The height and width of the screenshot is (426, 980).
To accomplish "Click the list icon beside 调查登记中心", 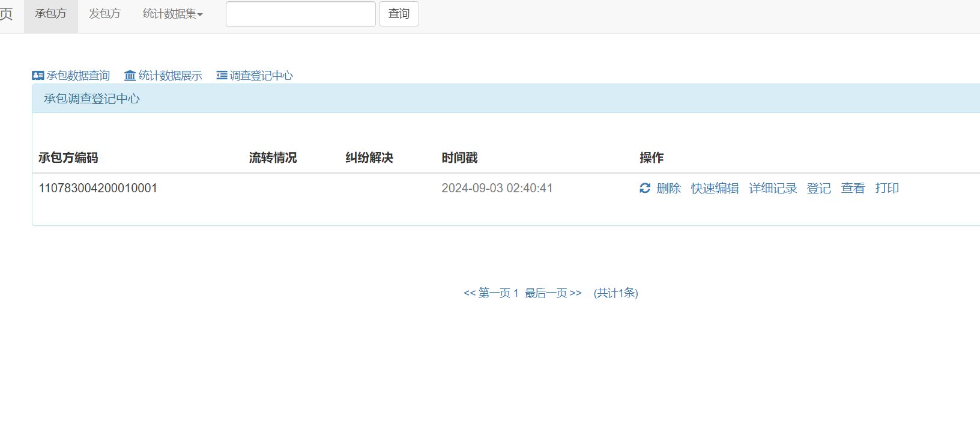I will (x=222, y=76).
